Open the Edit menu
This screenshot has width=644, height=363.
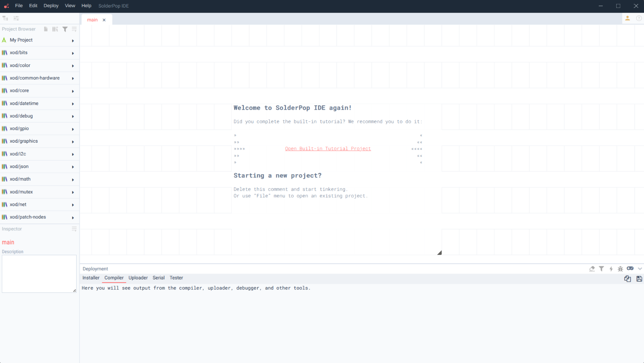(x=33, y=6)
